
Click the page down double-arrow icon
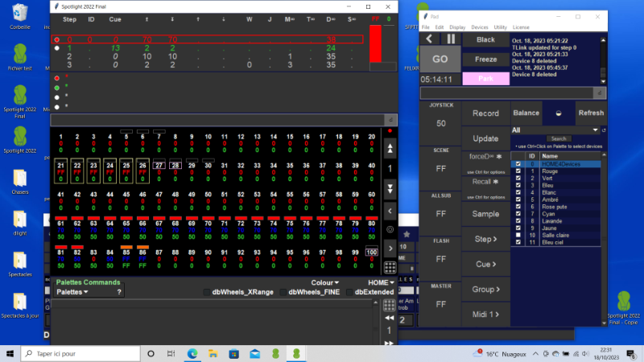(x=390, y=190)
